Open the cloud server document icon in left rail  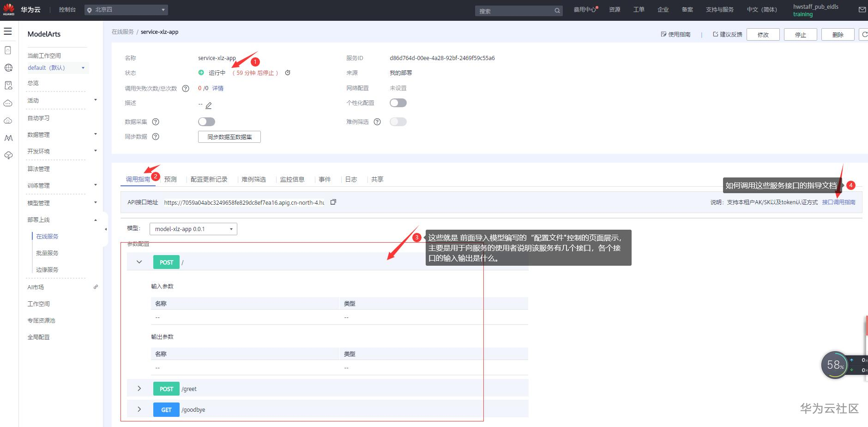tap(8, 50)
